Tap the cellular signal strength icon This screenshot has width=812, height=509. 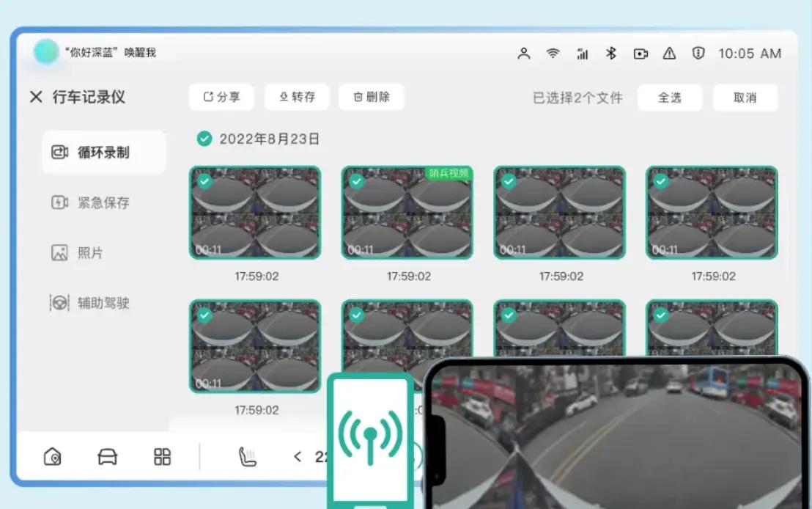[583, 54]
